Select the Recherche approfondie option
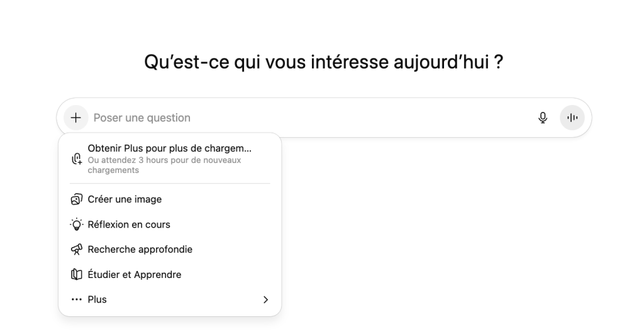 coord(140,250)
